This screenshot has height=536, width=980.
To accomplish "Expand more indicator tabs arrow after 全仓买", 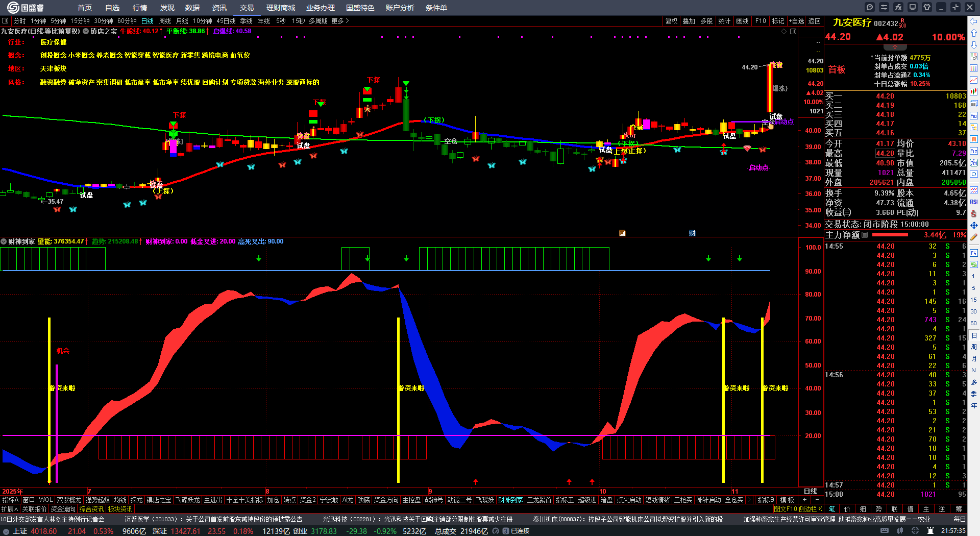I will [x=749, y=500].
